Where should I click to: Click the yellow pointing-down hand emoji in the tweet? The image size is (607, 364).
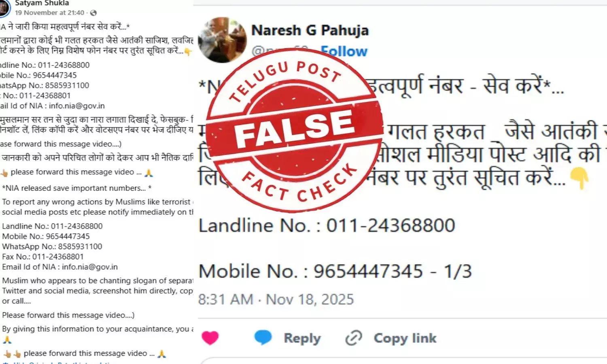pos(579,179)
